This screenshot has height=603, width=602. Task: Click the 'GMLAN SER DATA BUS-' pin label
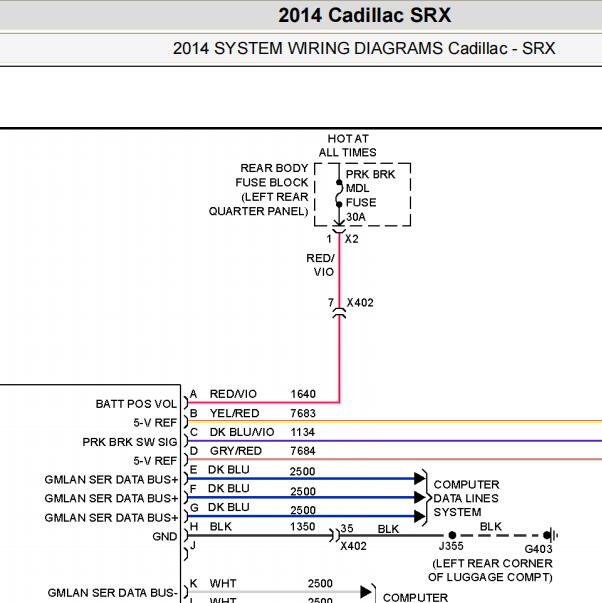(x=112, y=593)
